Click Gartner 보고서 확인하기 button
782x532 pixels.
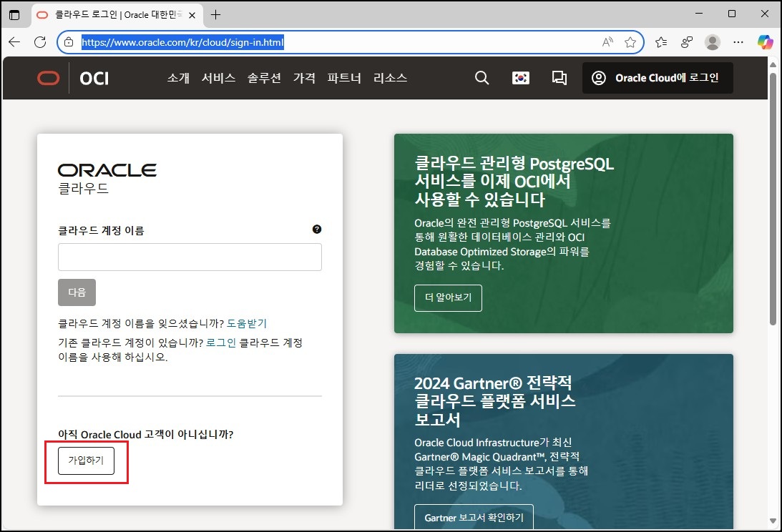(x=474, y=518)
